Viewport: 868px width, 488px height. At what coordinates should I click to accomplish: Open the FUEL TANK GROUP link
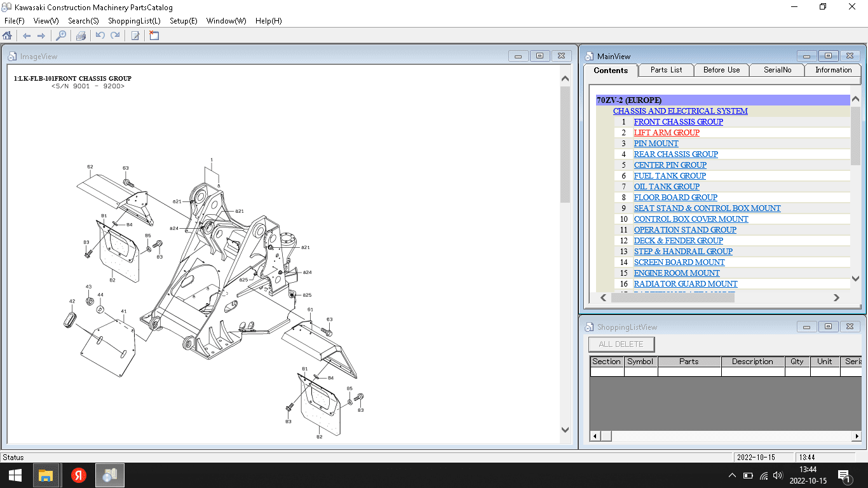click(x=670, y=176)
